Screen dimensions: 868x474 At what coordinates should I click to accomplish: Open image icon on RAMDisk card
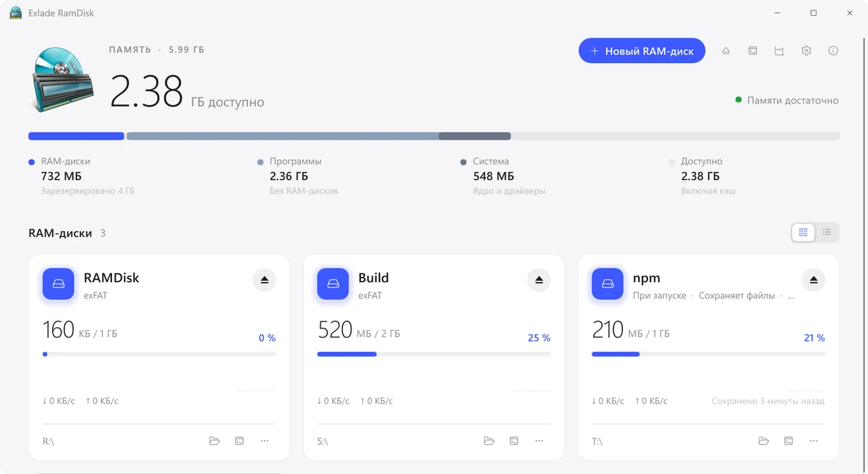(239, 441)
